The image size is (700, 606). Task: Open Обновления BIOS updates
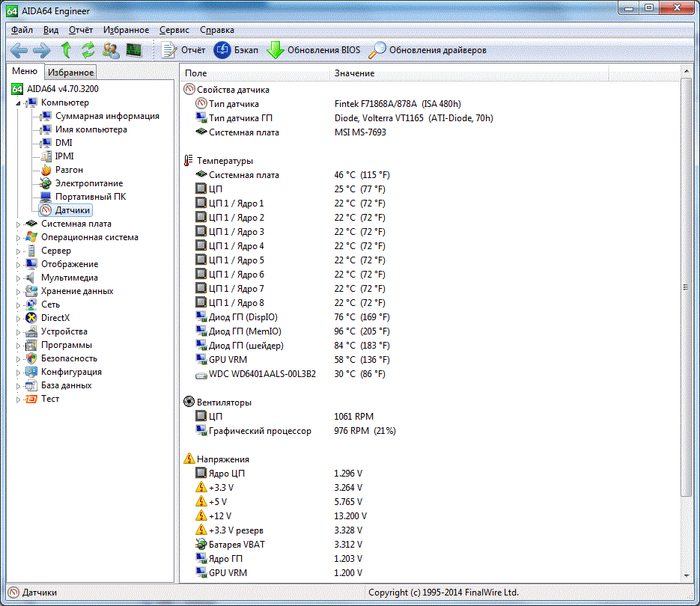[x=314, y=50]
